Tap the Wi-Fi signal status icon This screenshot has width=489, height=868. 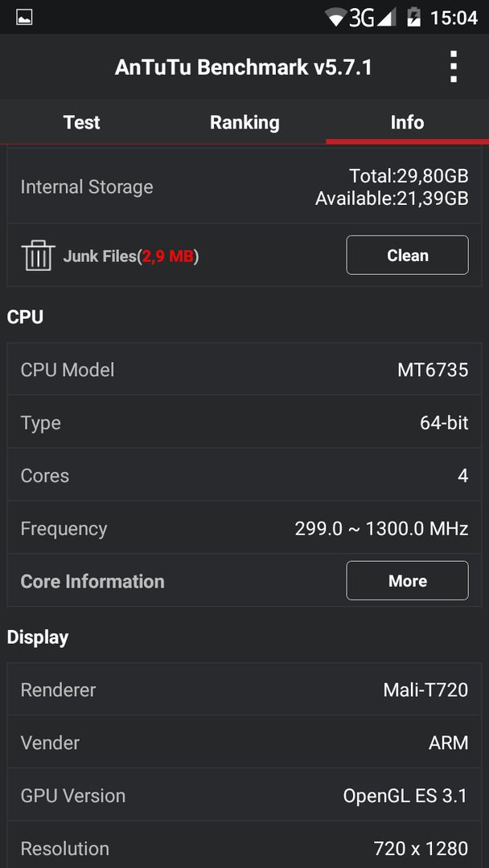(x=336, y=18)
